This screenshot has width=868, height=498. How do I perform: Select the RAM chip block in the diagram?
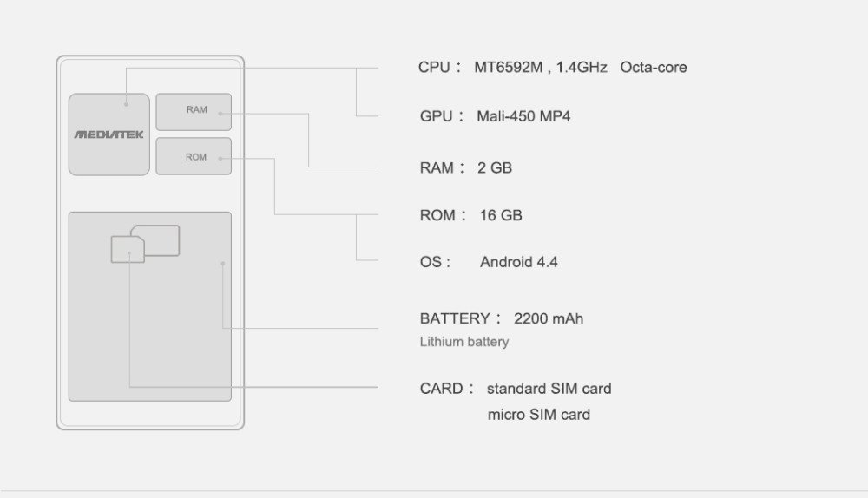tap(194, 112)
